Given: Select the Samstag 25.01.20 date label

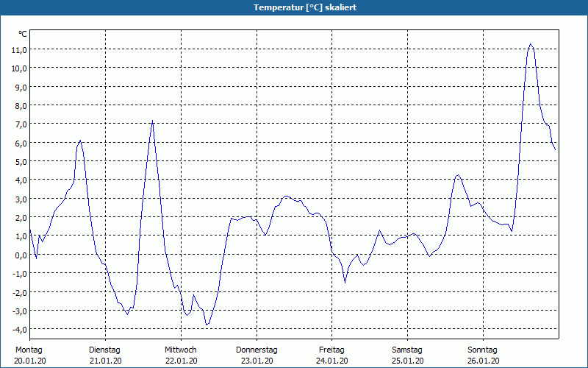Looking at the screenshot, I should [407, 355].
